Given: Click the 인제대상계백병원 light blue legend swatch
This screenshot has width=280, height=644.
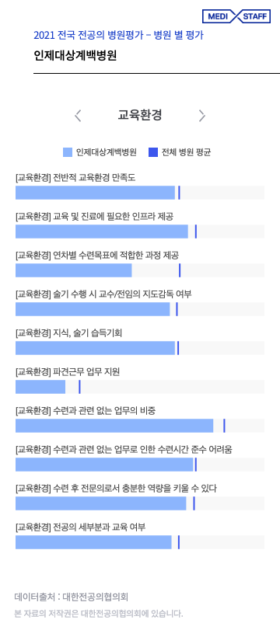Looking at the screenshot, I should pos(68,152).
